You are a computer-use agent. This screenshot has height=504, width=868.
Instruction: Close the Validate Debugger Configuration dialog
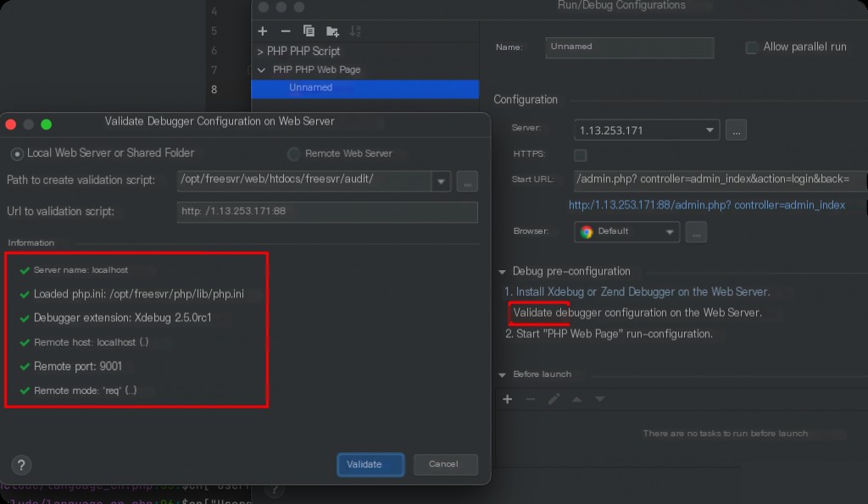pyautogui.click(x=10, y=125)
